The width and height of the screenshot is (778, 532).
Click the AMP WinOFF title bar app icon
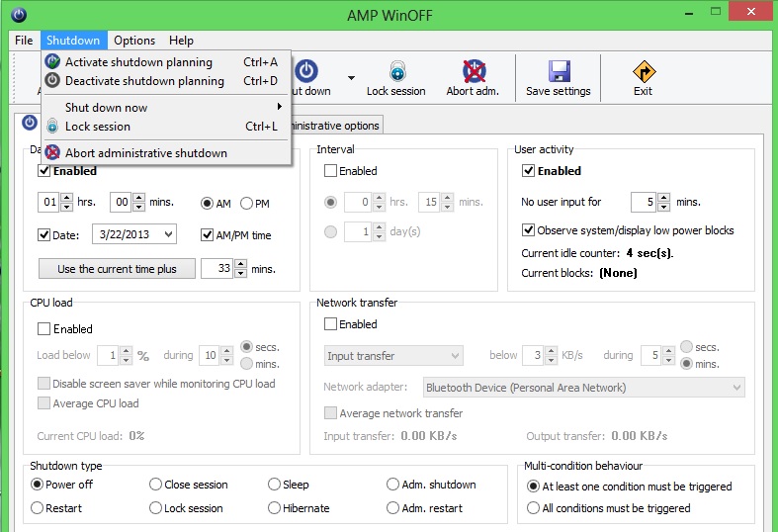pos(19,15)
